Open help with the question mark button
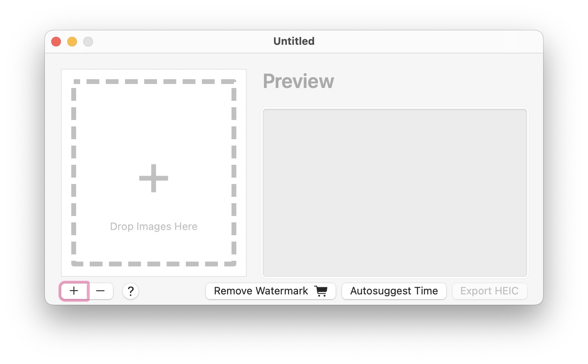 point(131,291)
